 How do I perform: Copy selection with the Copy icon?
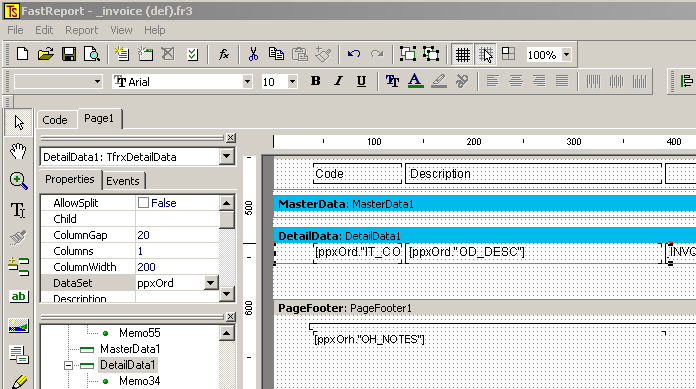276,54
